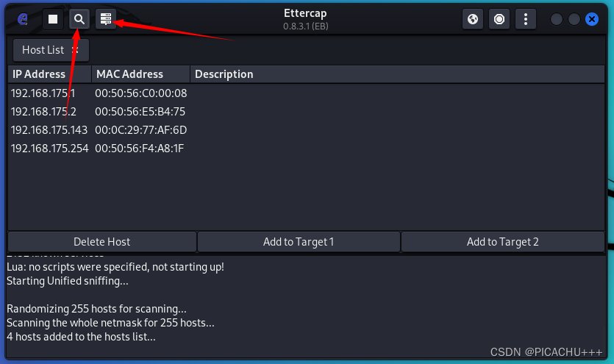Click Add to Target 2
This screenshot has width=614, height=364.
[503, 242]
